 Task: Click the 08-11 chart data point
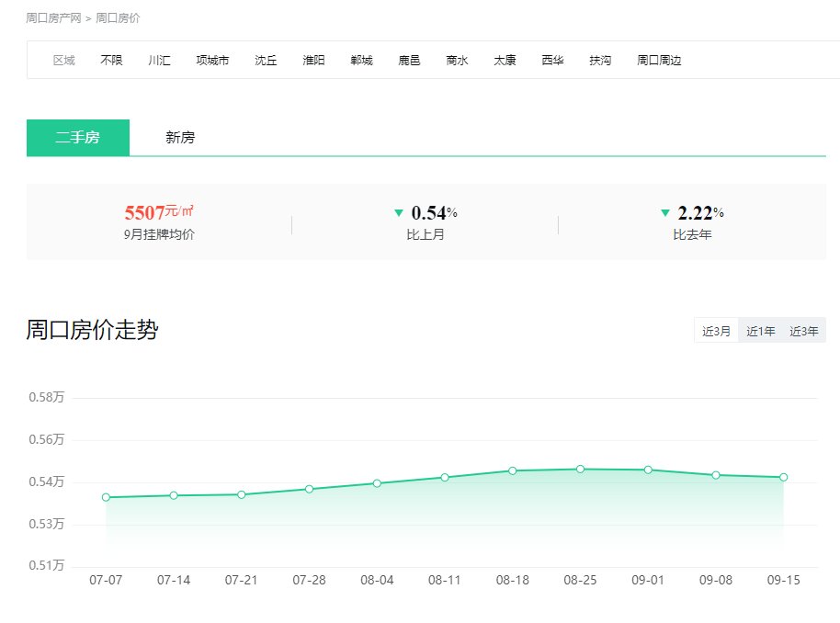(445, 477)
